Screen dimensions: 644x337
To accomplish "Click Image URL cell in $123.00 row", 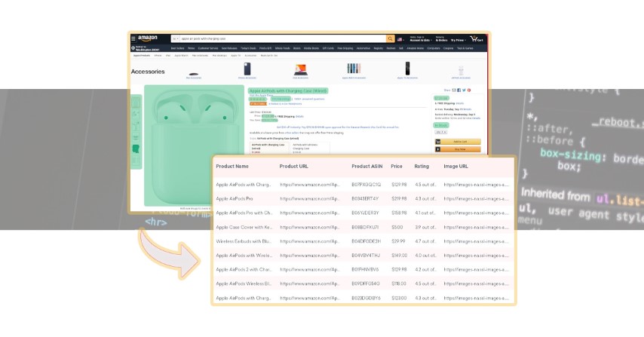I will [x=476, y=298].
